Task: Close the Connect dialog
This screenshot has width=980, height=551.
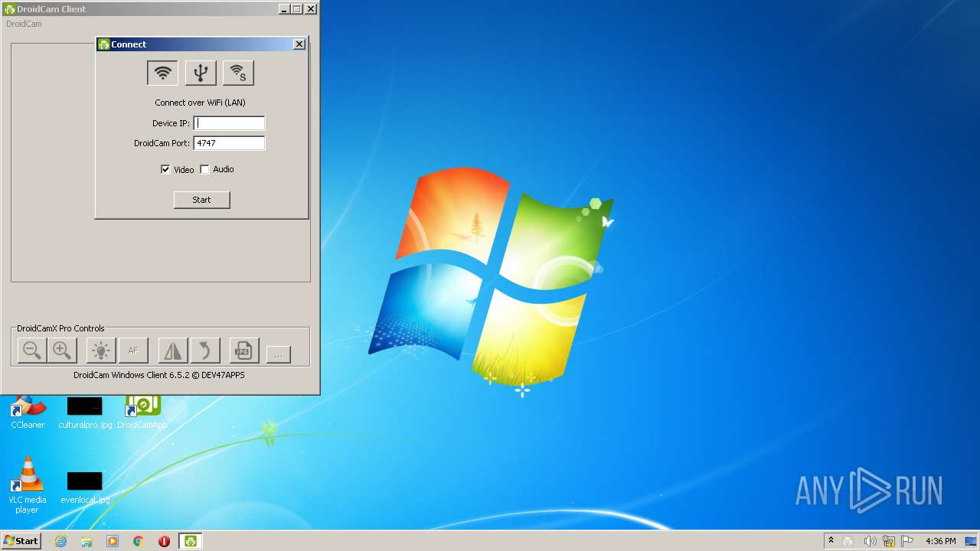Action: click(x=299, y=44)
